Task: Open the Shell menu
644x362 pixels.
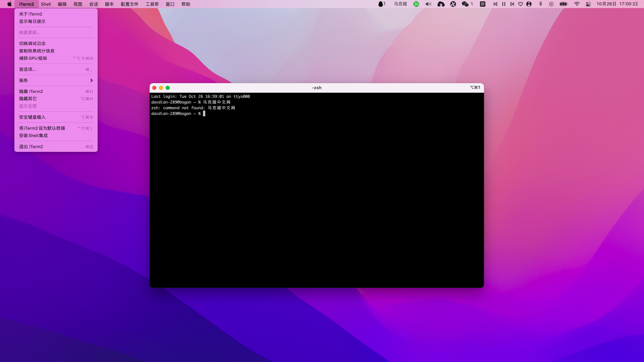Action: click(46, 4)
